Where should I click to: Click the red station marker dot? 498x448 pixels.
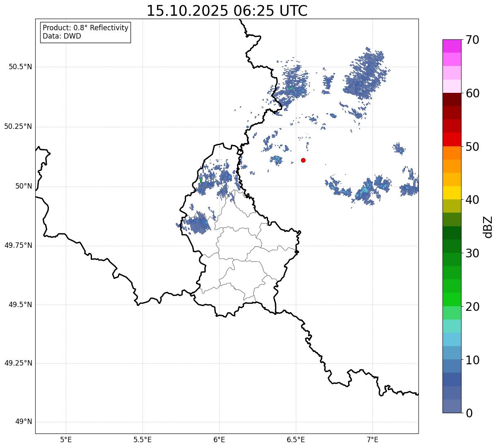pyautogui.click(x=303, y=160)
